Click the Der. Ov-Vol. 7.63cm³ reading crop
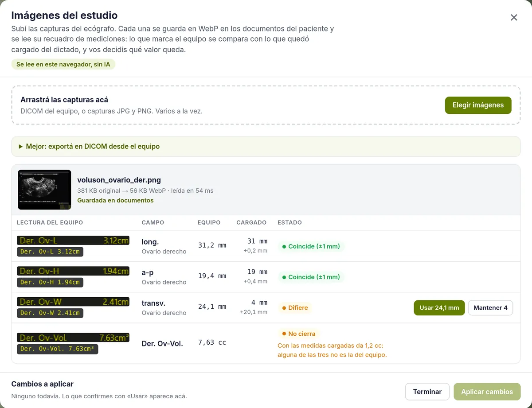The height and width of the screenshot is (408, 532). (73, 338)
